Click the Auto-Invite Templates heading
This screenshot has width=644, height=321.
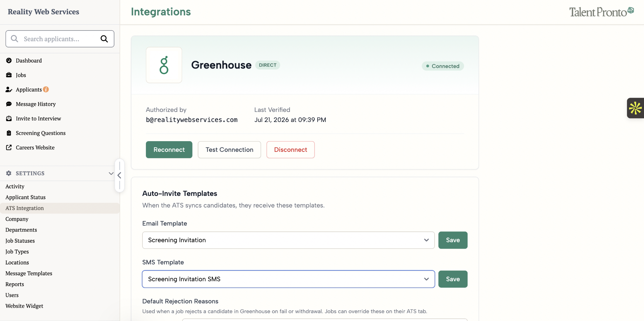(x=180, y=193)
